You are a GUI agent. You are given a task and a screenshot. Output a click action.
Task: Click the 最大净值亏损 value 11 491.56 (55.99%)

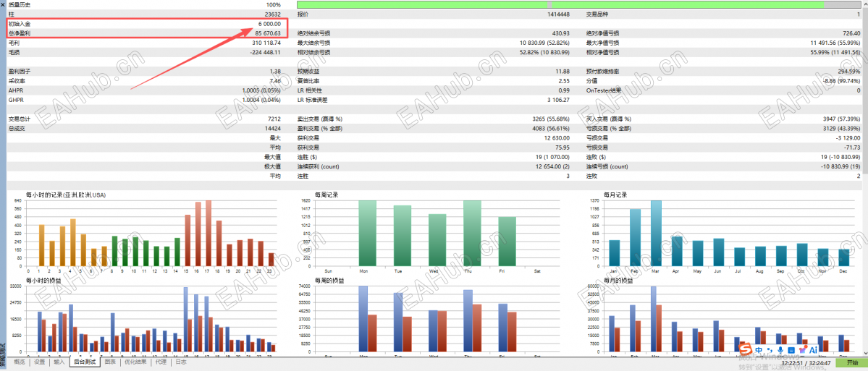pos(835,43)
